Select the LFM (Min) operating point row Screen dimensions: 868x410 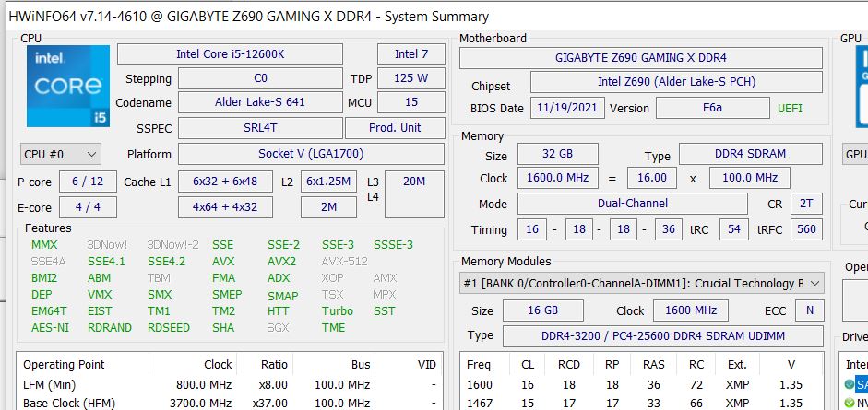pyautogui.click(x=230, y=384)
